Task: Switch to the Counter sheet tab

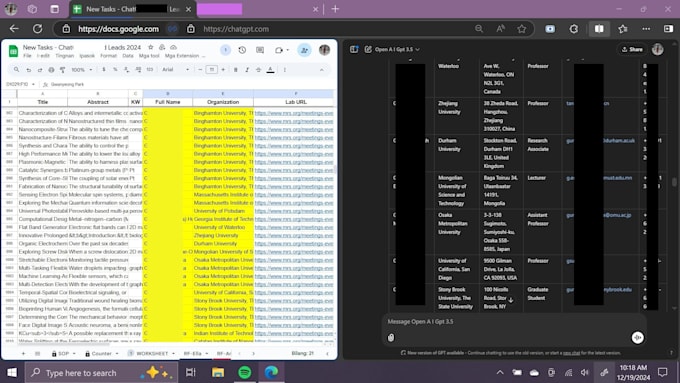Action: (x=101, y=354)
